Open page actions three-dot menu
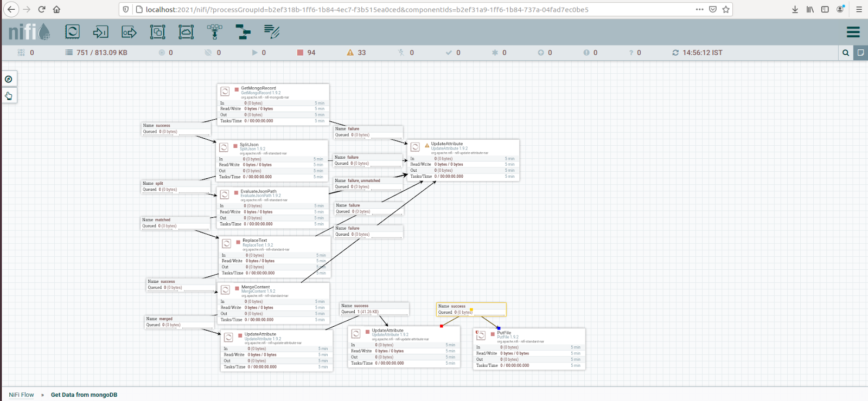Viewport: 868px width, 401px height. point(699,9)
